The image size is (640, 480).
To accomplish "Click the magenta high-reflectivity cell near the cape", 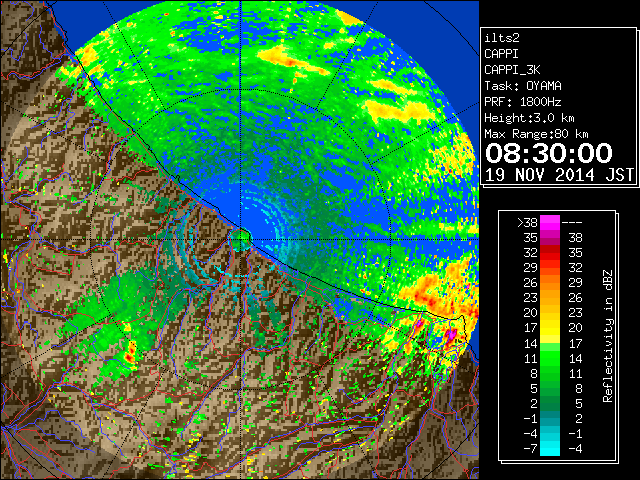I will point(451,336).
